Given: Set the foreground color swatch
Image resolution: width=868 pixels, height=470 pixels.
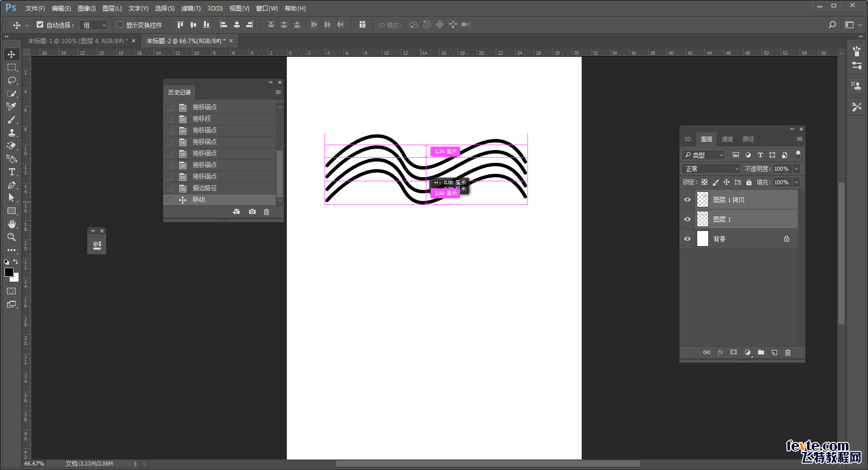Looking at the screenshot, I should 9,272.
